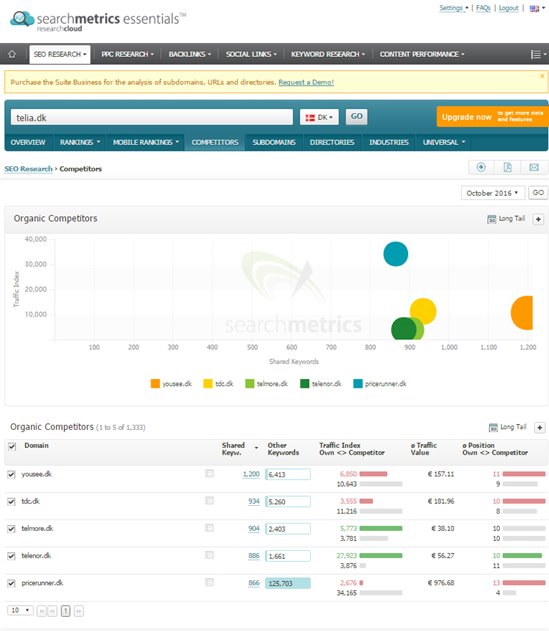Open the Keyword Research dropdown menu

point(328,54)
